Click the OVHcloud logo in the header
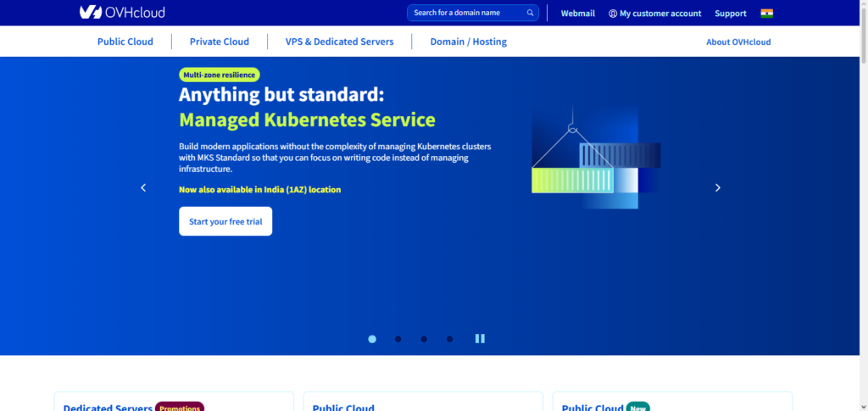Image resolution: width=868 pixels, height=411 pixels. (122, 13)
